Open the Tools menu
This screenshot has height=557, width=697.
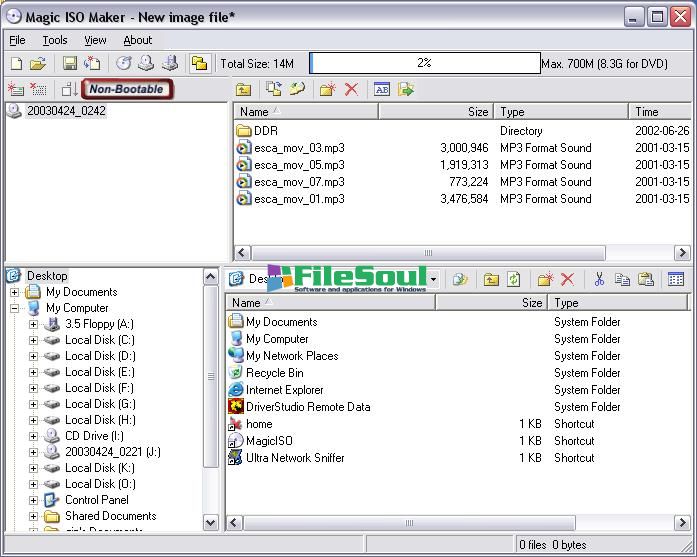(55, 40)
